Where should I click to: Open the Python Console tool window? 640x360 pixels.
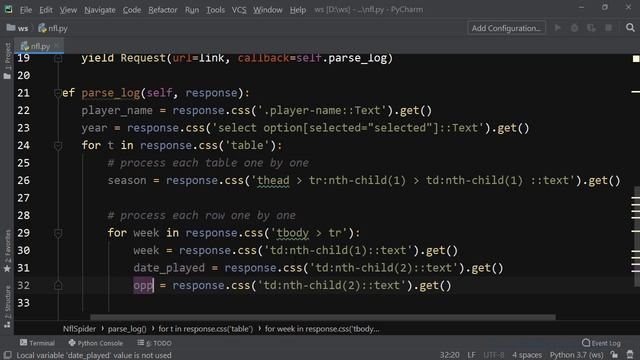(x=96, y=343)
